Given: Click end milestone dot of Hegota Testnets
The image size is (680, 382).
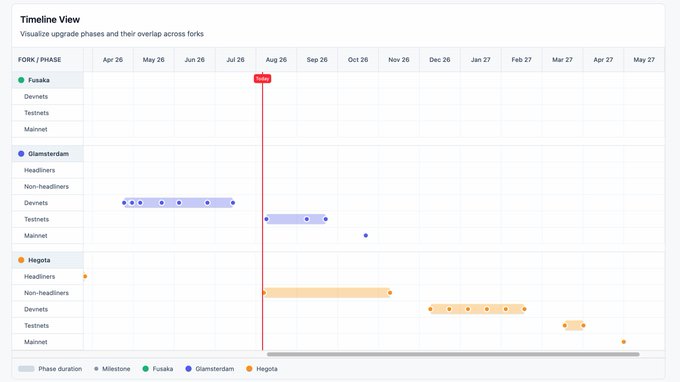Looking at the screenshot, I should [x=583, y=325].
